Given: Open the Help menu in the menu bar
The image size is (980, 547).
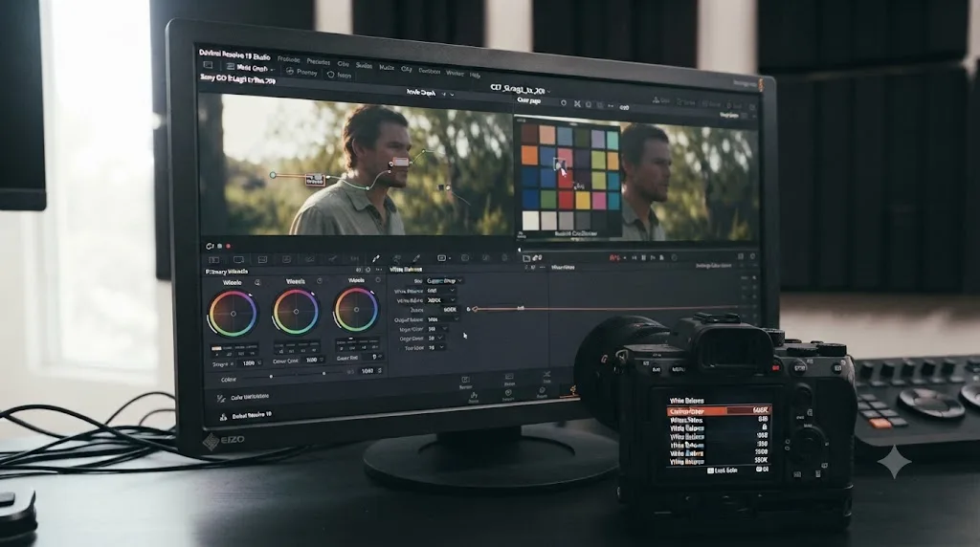Looking at the screenshot, I should tap(475, 75).
